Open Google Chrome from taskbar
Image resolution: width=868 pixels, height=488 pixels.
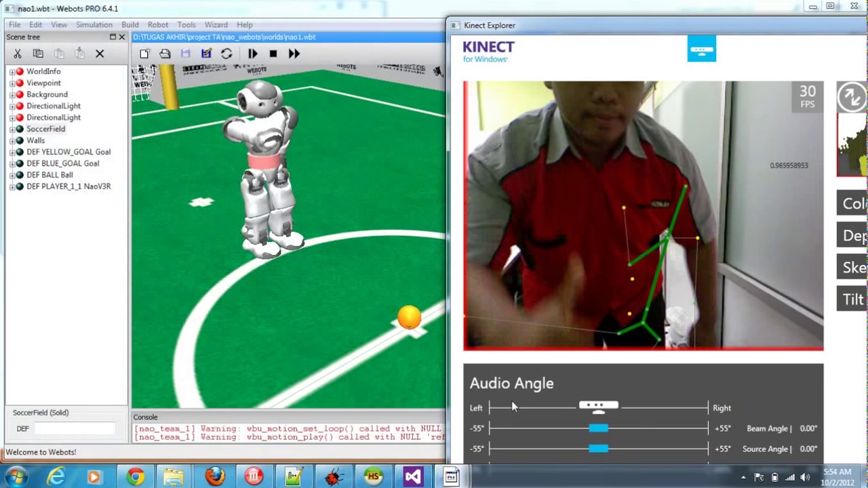click(x=136, y=477)
